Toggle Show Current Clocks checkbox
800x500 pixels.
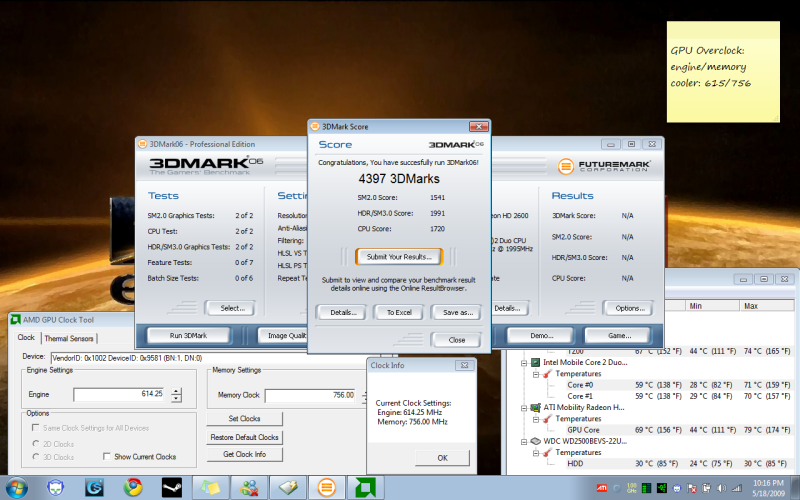click(x=107, y=456)
